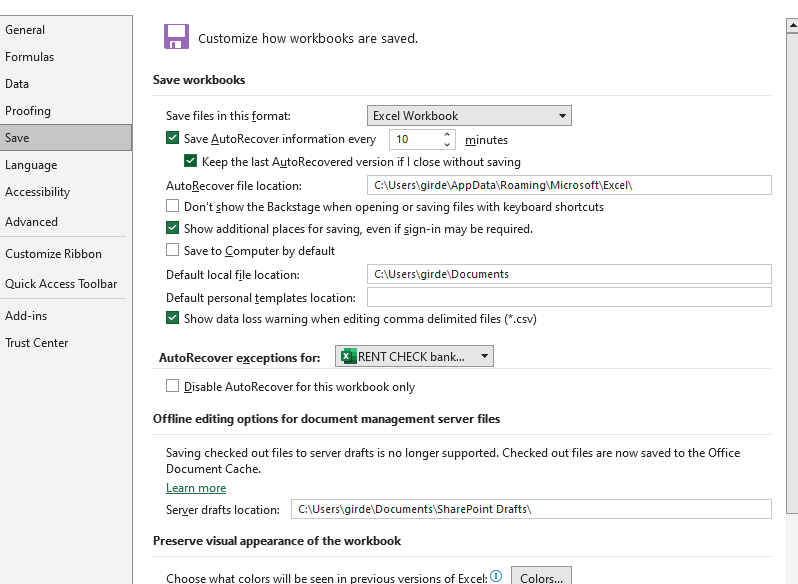Click the vertical scrollbar thumb

pyautogui.click(x=792, y=273)
